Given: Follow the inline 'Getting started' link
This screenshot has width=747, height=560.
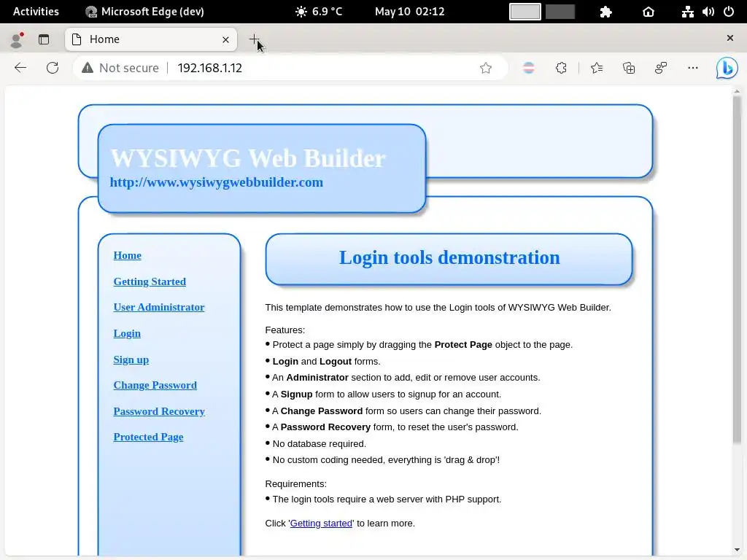Looking at the screenshot, I should 321,524.
